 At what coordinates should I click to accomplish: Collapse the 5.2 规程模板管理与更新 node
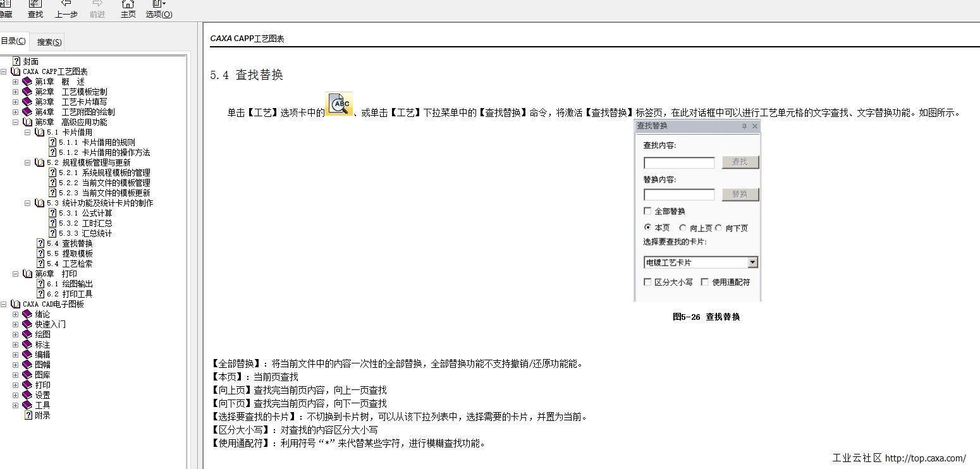27,162
